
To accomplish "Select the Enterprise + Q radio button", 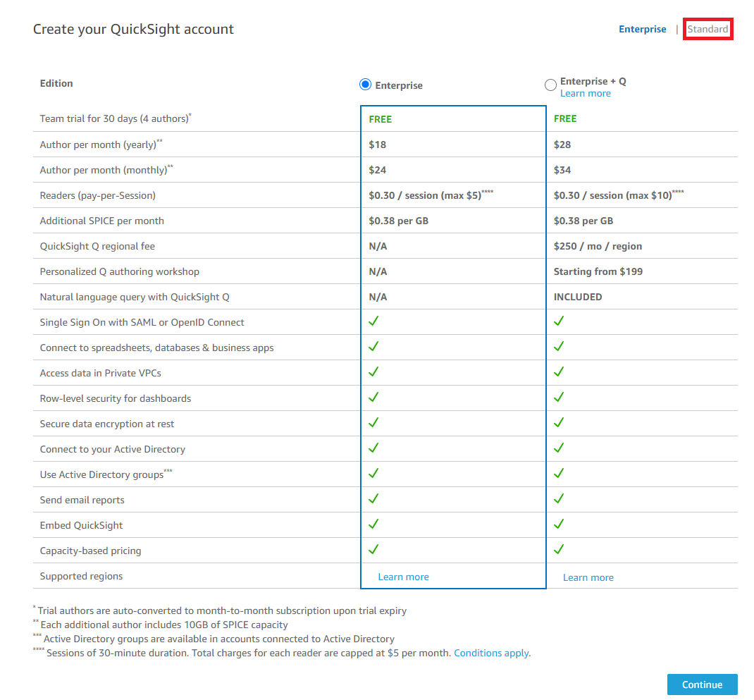I will 550,85.
